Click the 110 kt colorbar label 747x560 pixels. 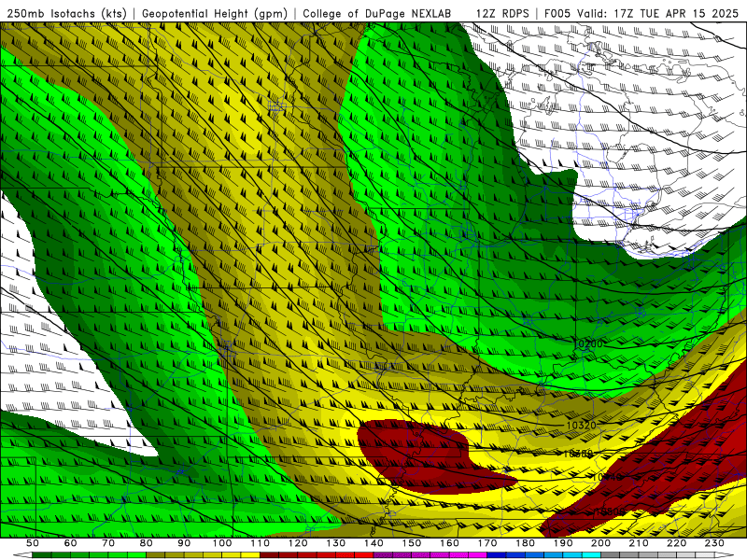261,543
